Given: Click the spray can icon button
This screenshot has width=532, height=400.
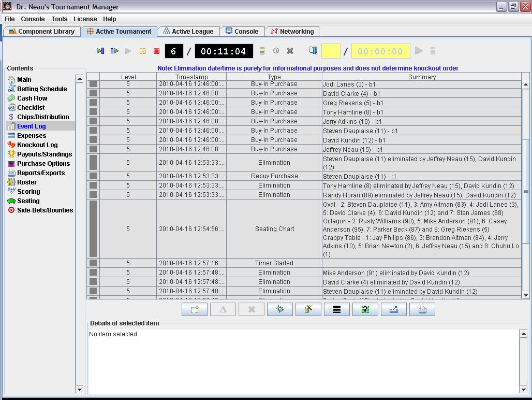Looking at the screenshot, I should [308, 309].
